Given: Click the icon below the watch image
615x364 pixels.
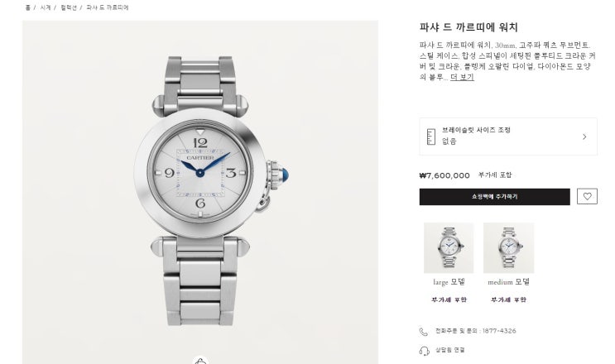Looking at the screenshot, I should pyautogui.click(x=200, y=361).
